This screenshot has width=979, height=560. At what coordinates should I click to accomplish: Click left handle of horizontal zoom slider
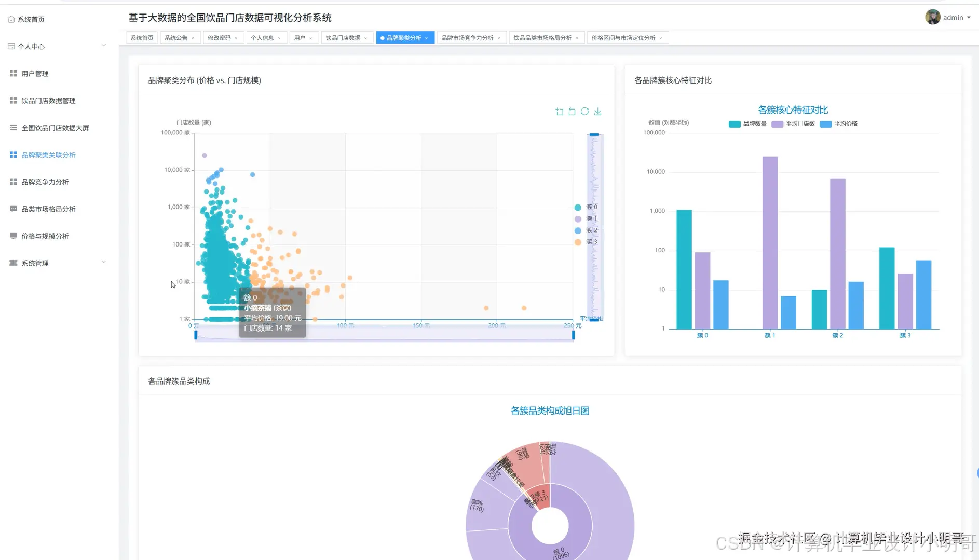pyautogui.click(x=196, y=335)
